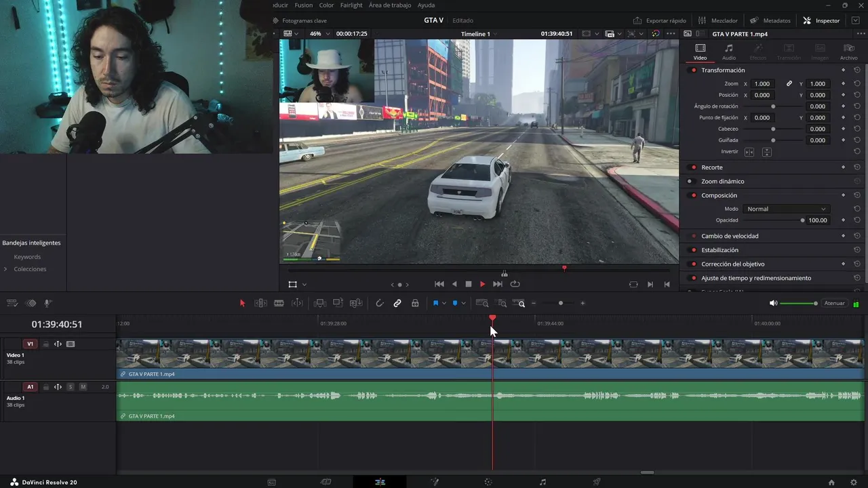Open the Área de trabajo menu
Viewport: 868px width, 488px height.
390,5
